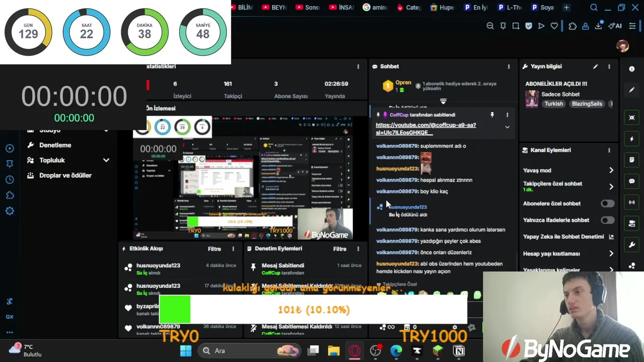Click browser search magnifier icon

(594, 8)
